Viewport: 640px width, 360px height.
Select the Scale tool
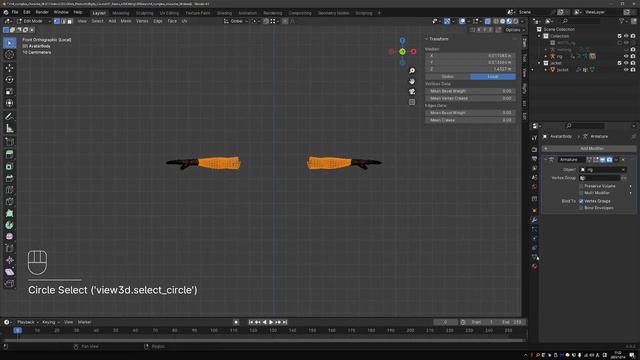tap(9, 91)
